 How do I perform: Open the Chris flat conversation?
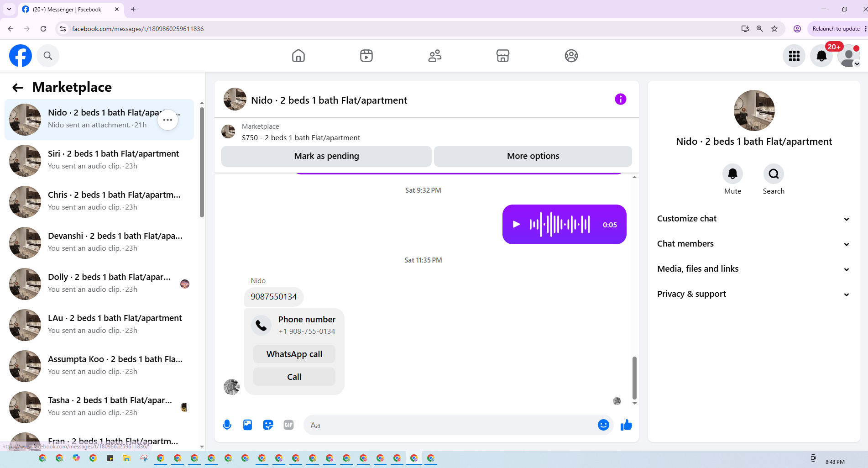coord(99,202)
